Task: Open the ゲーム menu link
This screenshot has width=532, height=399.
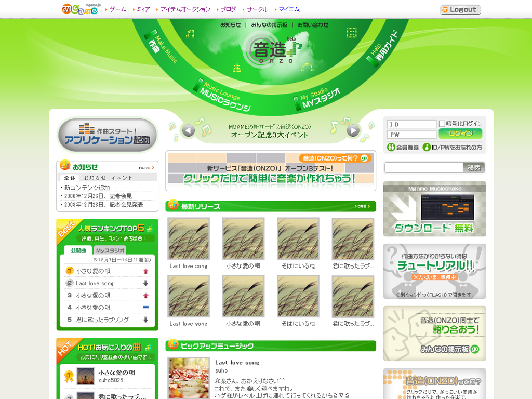Action: pos(118,9)
